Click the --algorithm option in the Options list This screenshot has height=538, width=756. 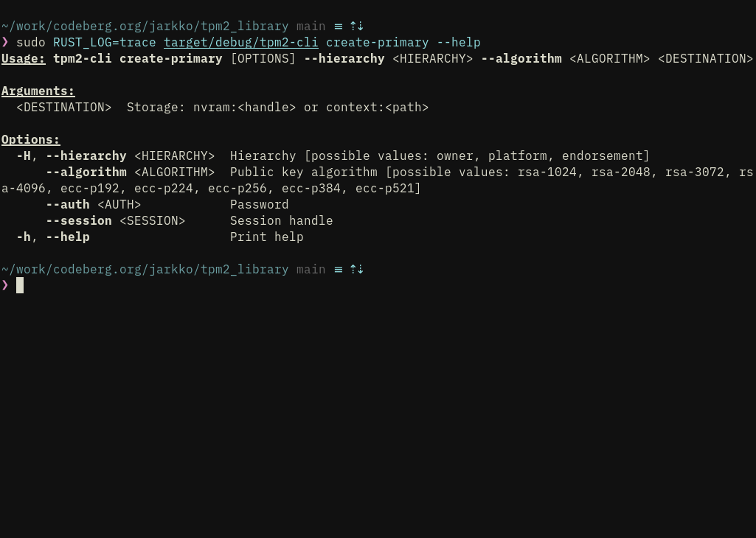coord(86,172)
